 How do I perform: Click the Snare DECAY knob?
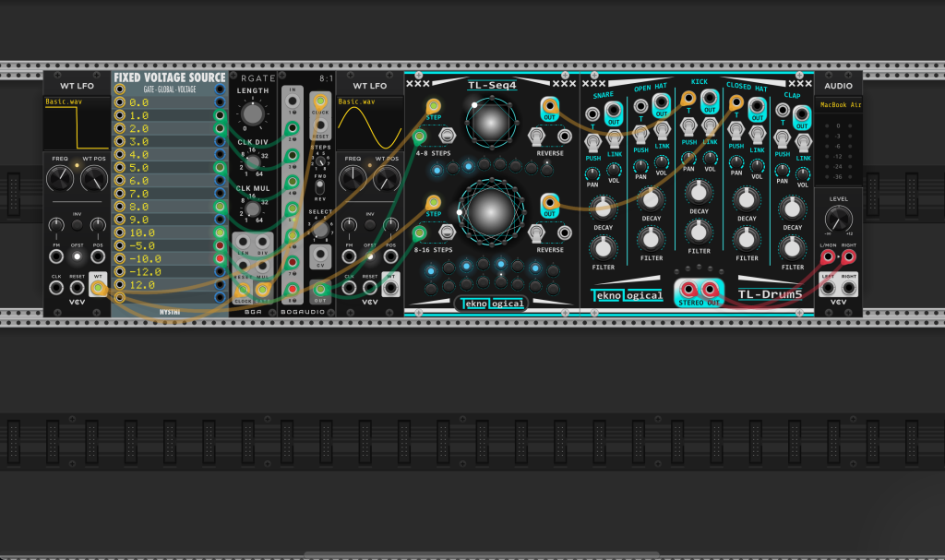(x=603, y=209)
